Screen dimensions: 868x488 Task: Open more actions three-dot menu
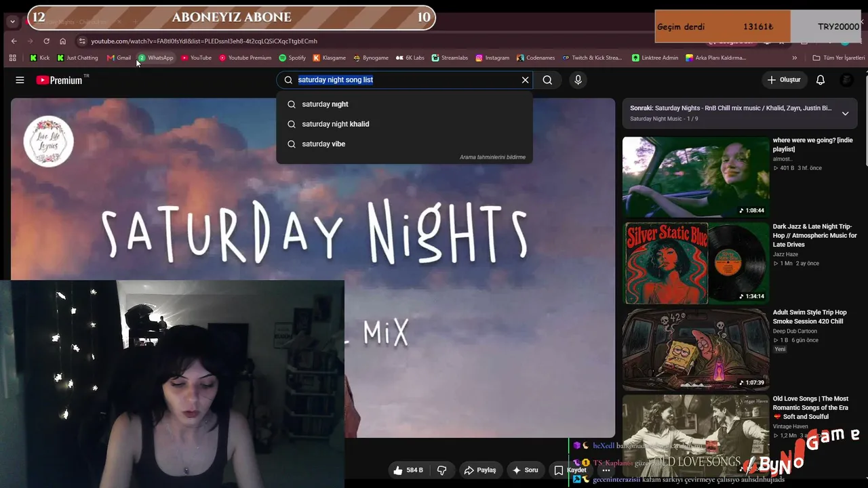tap(606, 470)
